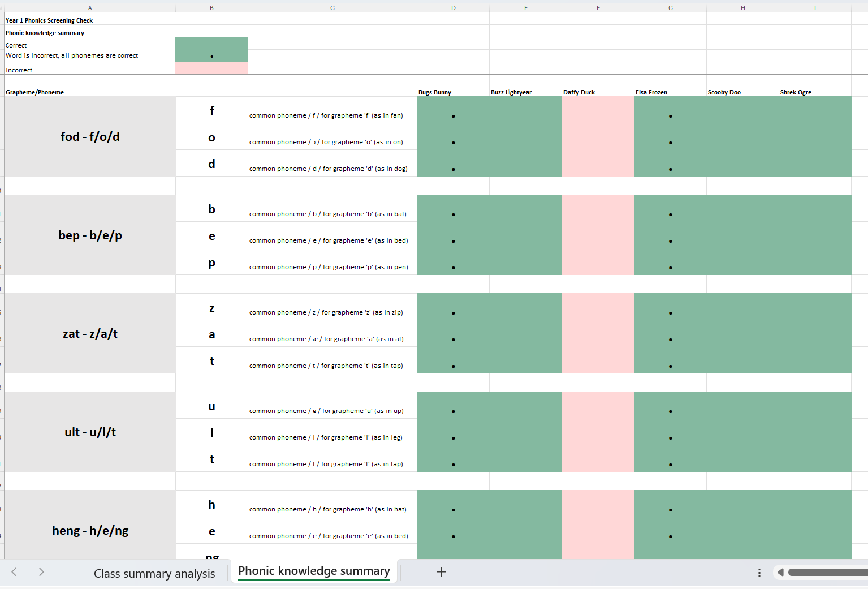The image size is (868, 589).
Task: Select column F header
Action: [598, 8]
